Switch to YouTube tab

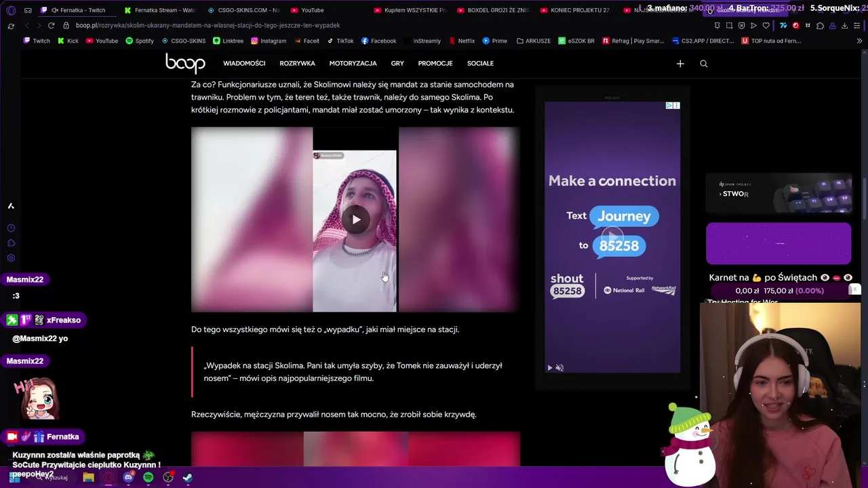[x=325, y=10]
